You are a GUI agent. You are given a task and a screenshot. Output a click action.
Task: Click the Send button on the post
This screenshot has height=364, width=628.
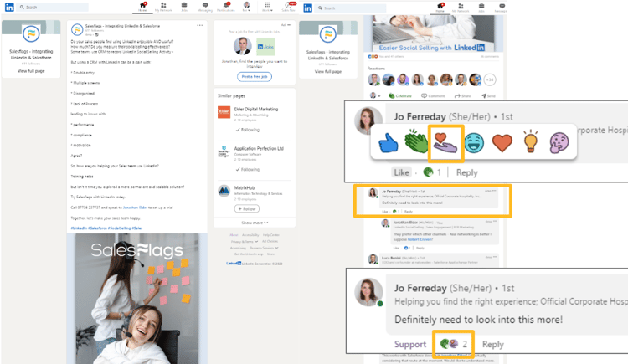pos(488,95)
